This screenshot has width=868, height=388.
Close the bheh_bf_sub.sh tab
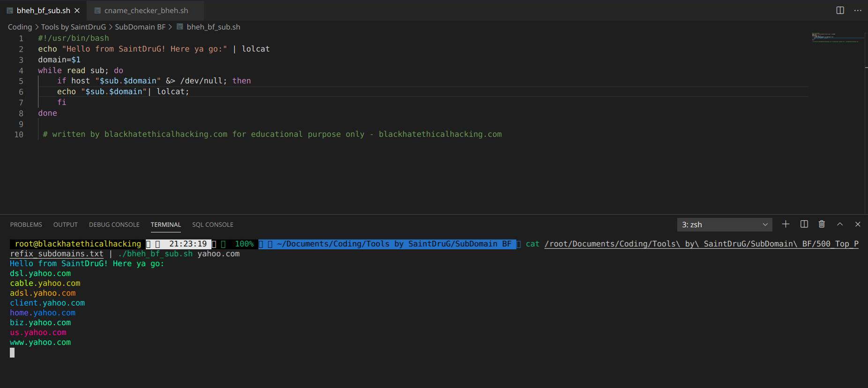(x=77, y=10)
